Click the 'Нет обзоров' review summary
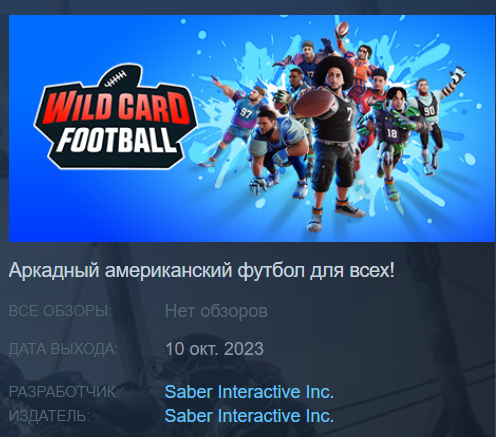The image size is (496, 437). point(216,311)
